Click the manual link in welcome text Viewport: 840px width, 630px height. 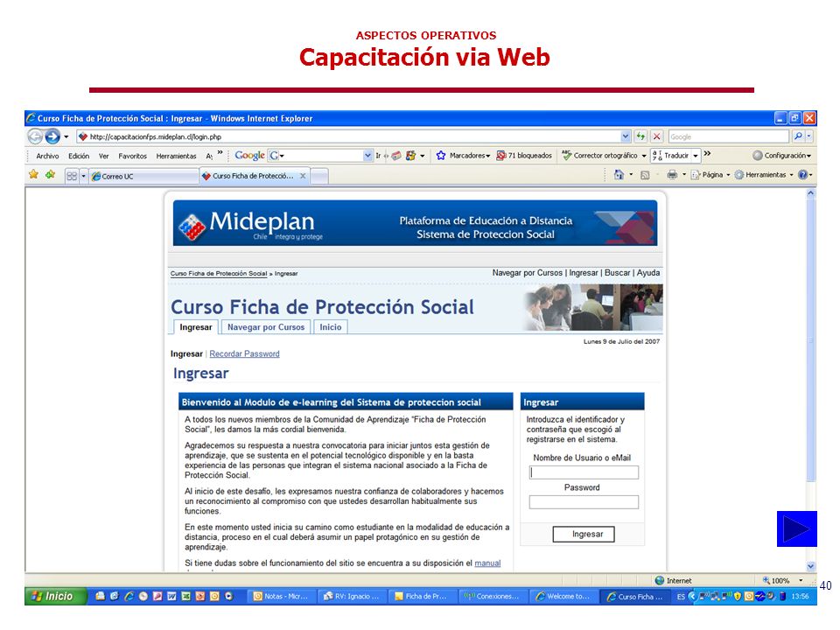pyautogui.click(x=487, y=563)
